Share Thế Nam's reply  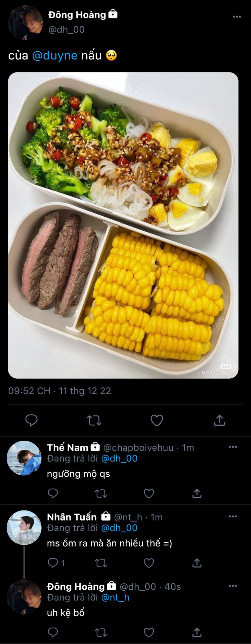[x=197, y=493]
